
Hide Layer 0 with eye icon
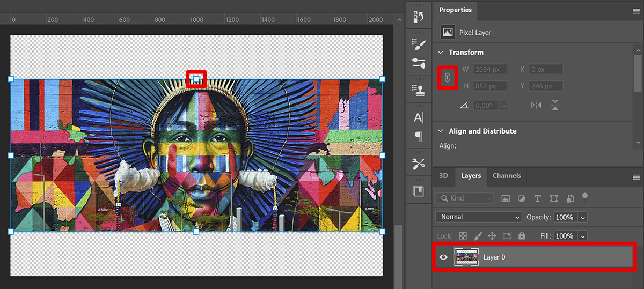[x=443, y=257]
